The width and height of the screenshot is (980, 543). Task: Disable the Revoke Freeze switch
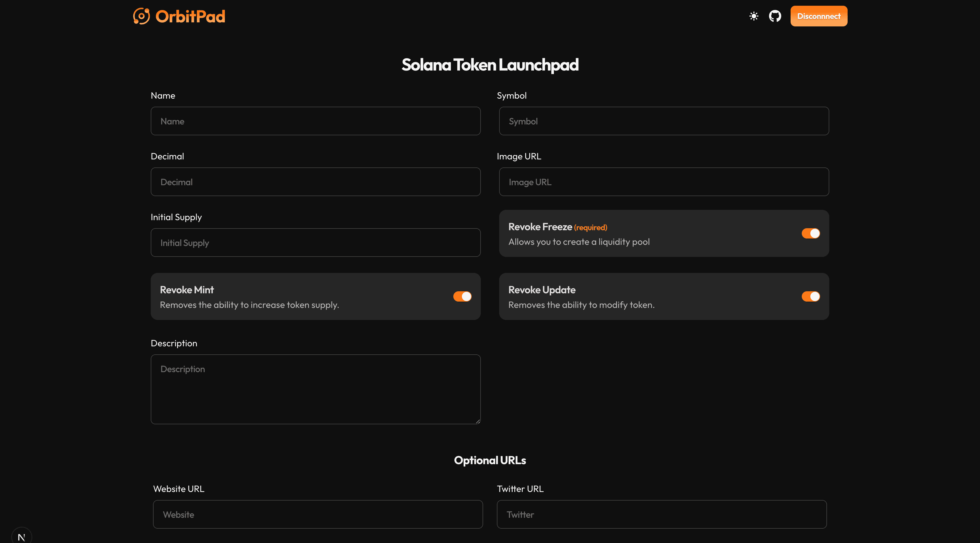click(x=810, y=233)
